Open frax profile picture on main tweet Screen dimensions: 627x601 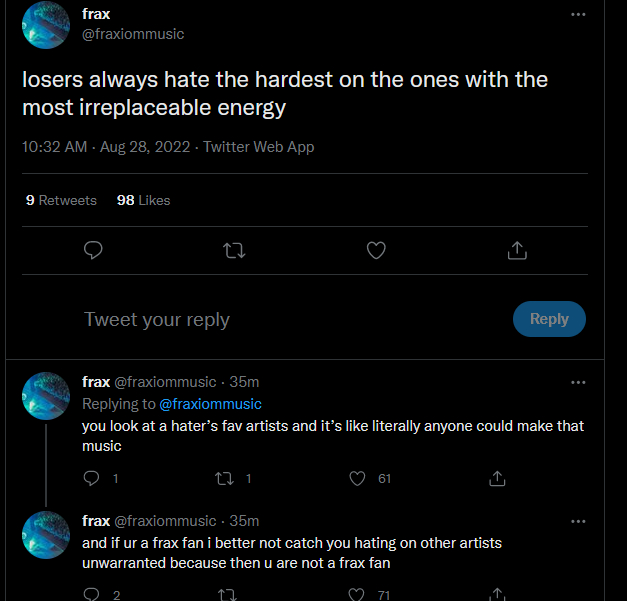pyautogui.click(x=46, y=25)
